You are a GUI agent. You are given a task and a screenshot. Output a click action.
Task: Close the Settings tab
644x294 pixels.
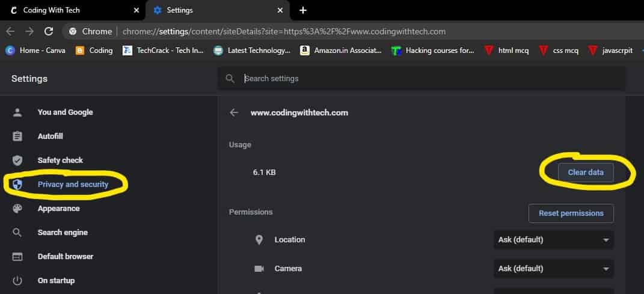(x=280, y=10)
